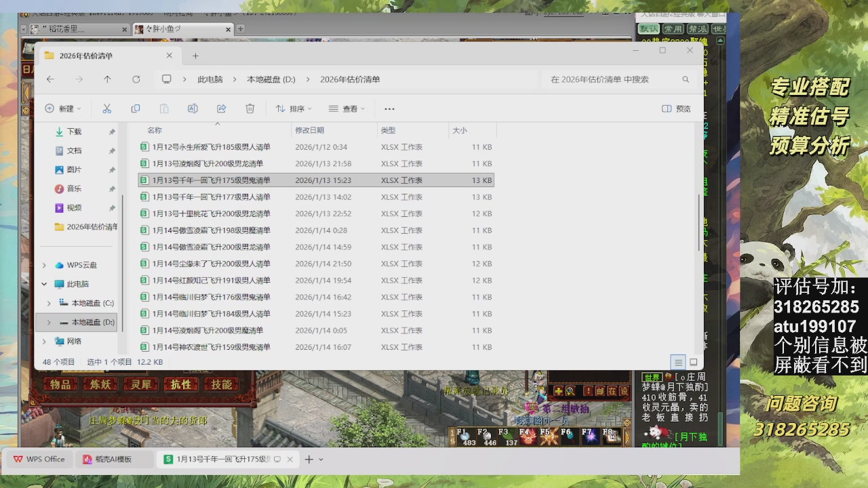
Task: Go up one level with the up arrow
Action: pyautogui.click(x=107, y=79)
